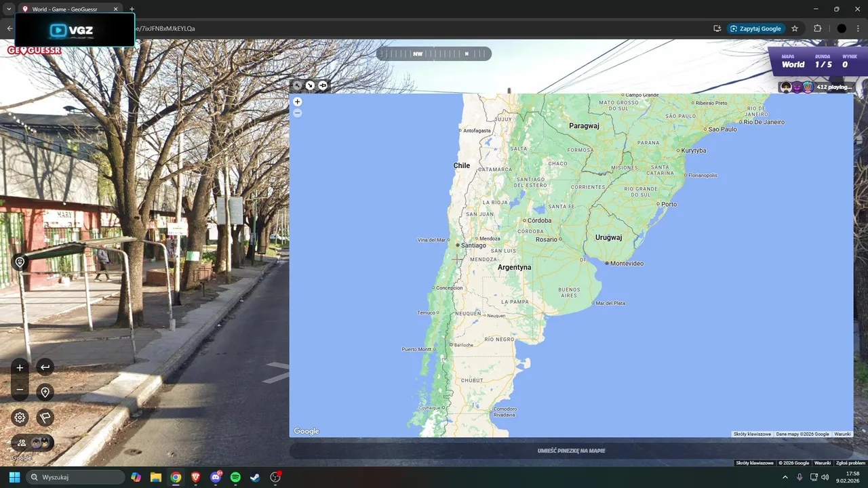The image size is (868, 488).
Task: Open Steam from the taskbar
Action: point(255,477)
